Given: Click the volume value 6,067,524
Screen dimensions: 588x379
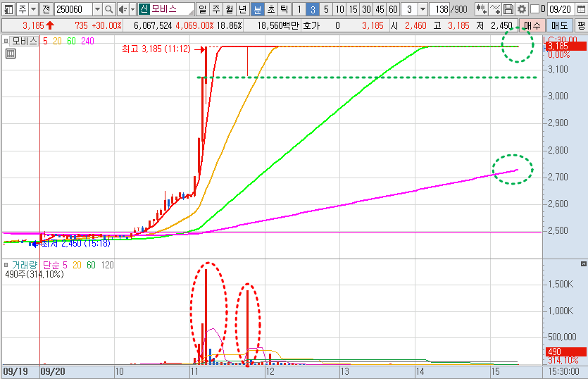Looking at the screenshot, I should pyautogui.click(x=153, y=25).
